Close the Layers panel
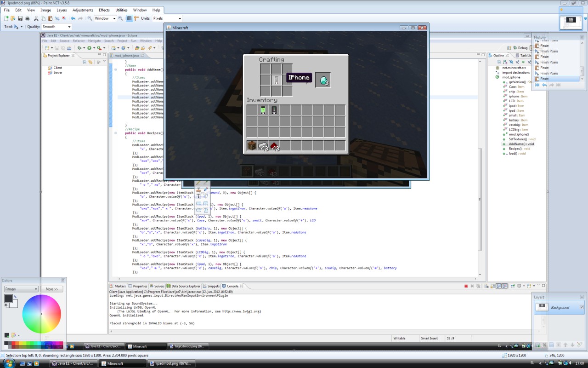The image size is (588, 368). [x=582, y=297]
